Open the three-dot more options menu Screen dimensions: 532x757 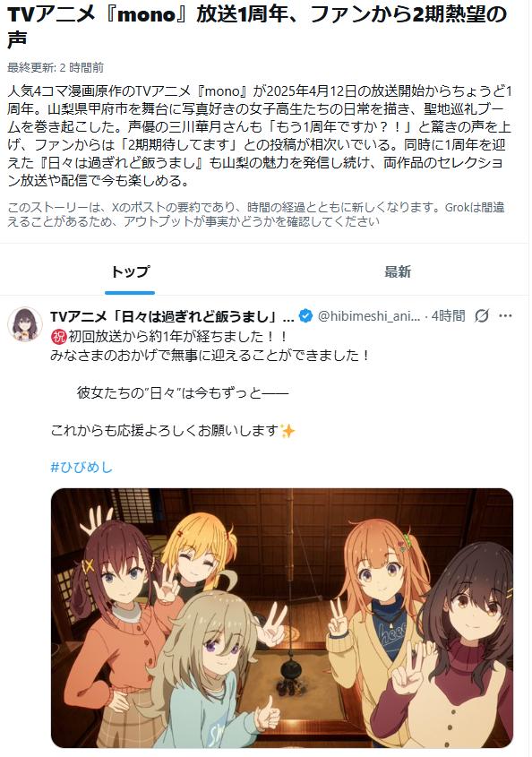click(505, 316)
